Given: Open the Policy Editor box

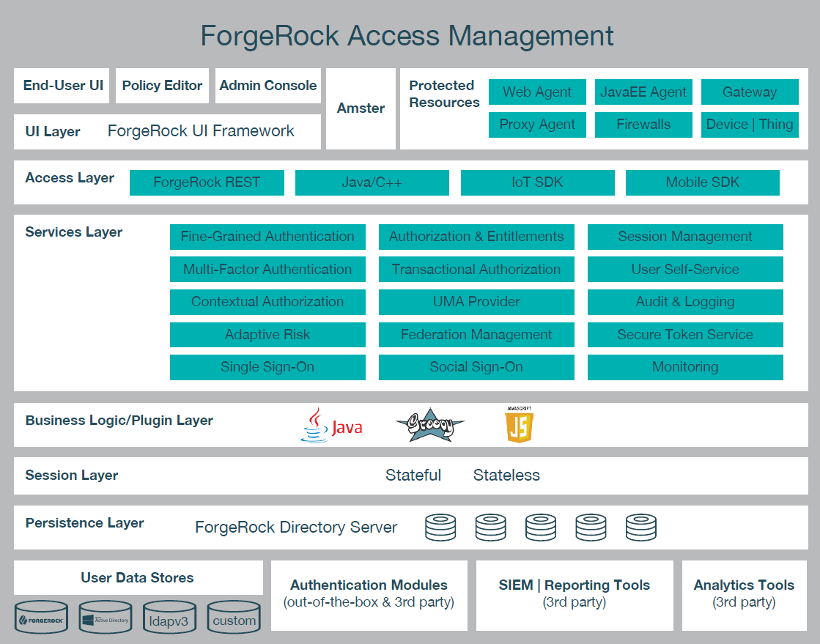Looking at the screenshot, I should point(162,86).
